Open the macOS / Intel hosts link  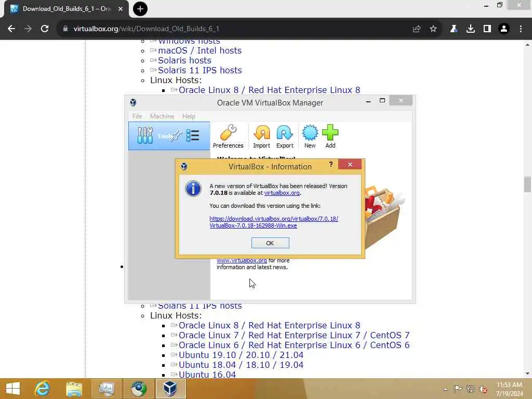point(199,50)
